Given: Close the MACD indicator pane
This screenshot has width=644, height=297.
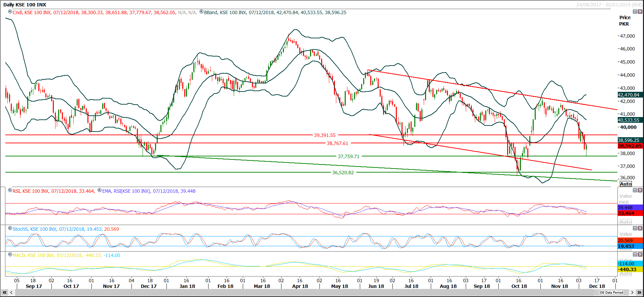Looking at the screenshot, I should 640,255.
